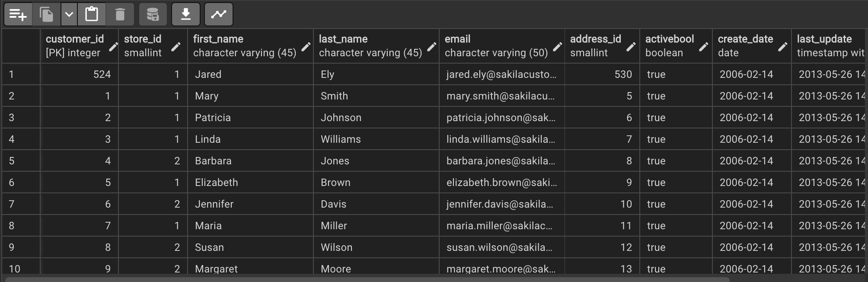
Task: Click the first name cell Jennifer
Action: pos(251,204)
